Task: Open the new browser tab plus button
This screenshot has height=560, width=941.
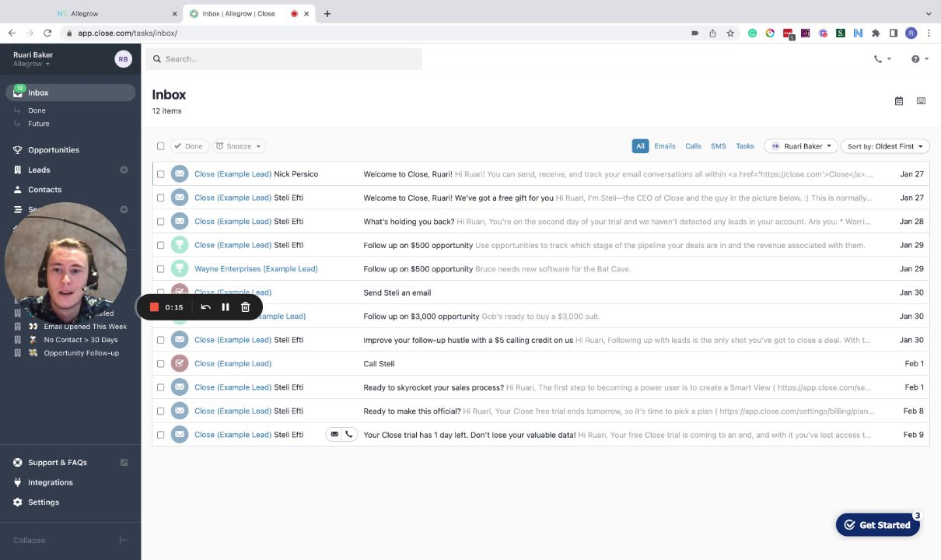Action: (327, 13)
